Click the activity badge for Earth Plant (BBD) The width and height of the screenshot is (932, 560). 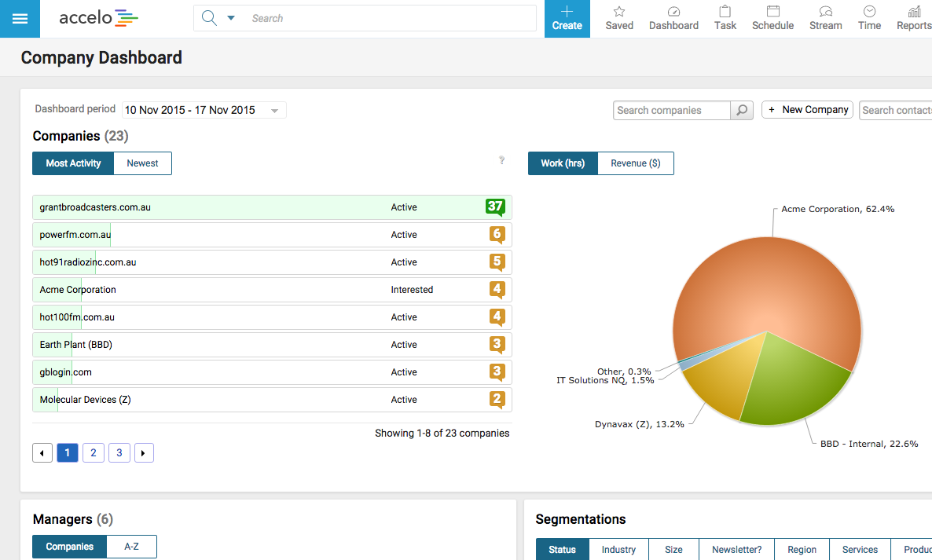point(497,345)
